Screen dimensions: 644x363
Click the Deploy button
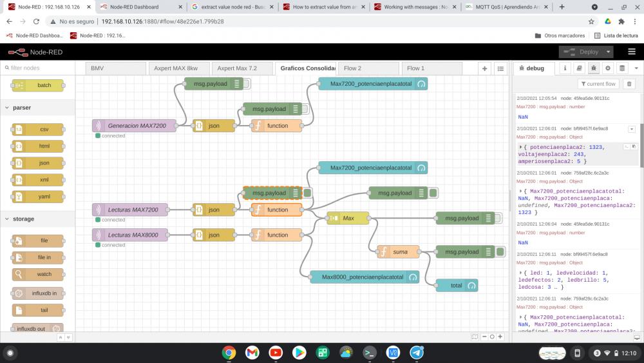[581, 52]
